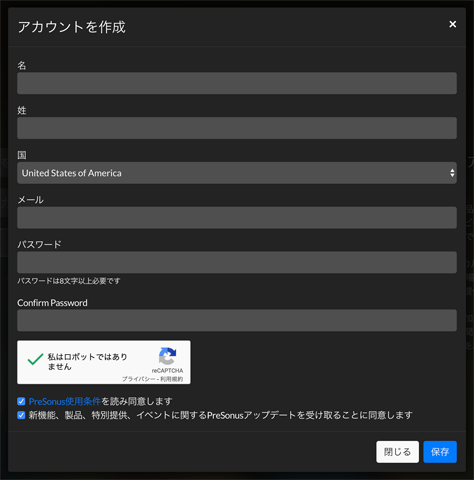This screenshot has width=474, height=480.
Task: Click the country selector up-down arrows
Action: (452, 173)
